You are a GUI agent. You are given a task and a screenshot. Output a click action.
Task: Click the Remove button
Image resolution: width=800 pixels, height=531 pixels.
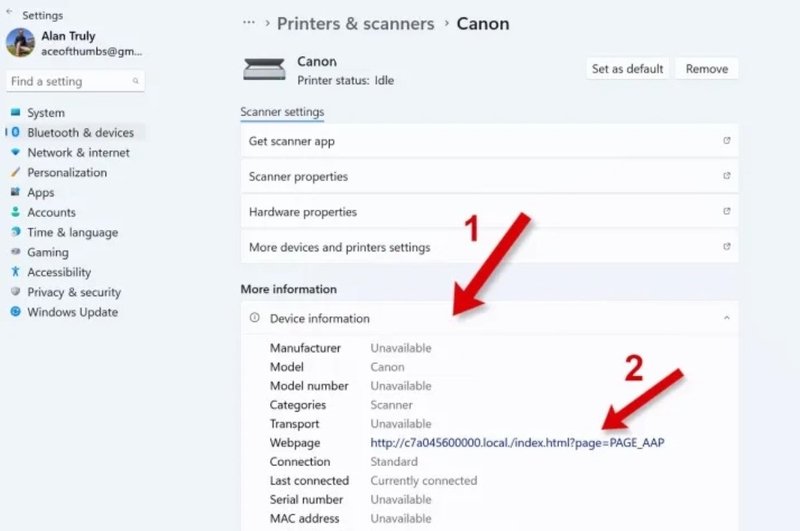click(707, 69)
